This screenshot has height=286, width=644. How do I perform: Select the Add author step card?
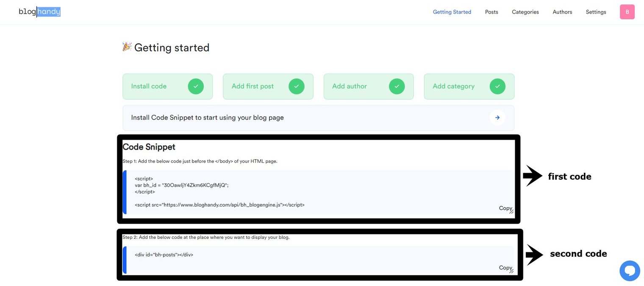point(369,87)
